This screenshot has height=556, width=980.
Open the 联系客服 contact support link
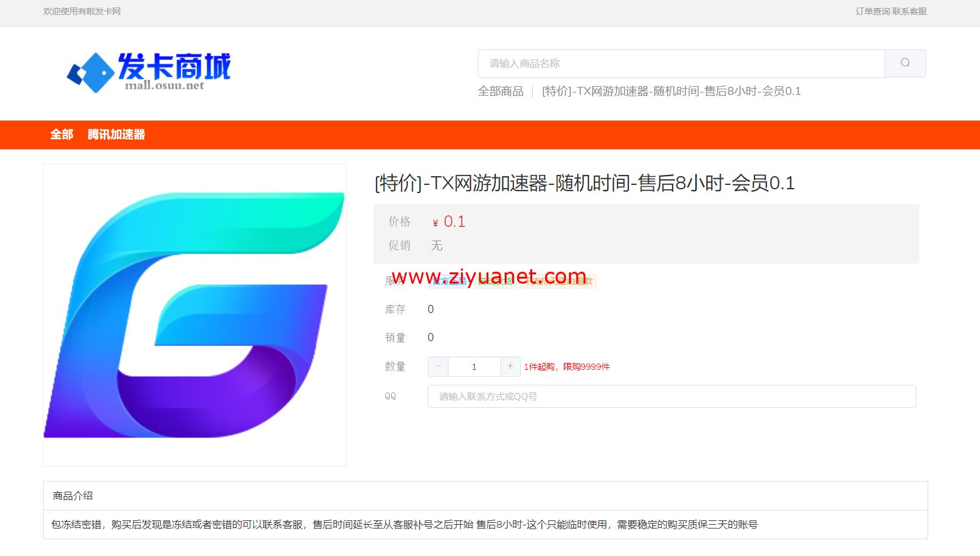click(x=909, y=11)
